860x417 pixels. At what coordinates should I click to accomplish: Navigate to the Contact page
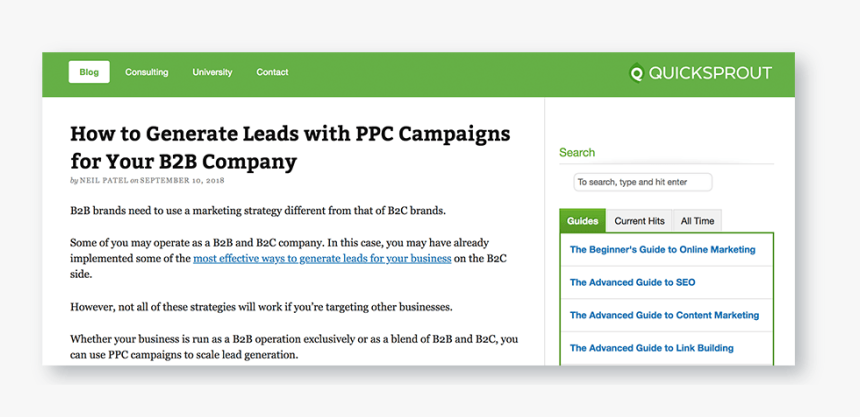272,72
